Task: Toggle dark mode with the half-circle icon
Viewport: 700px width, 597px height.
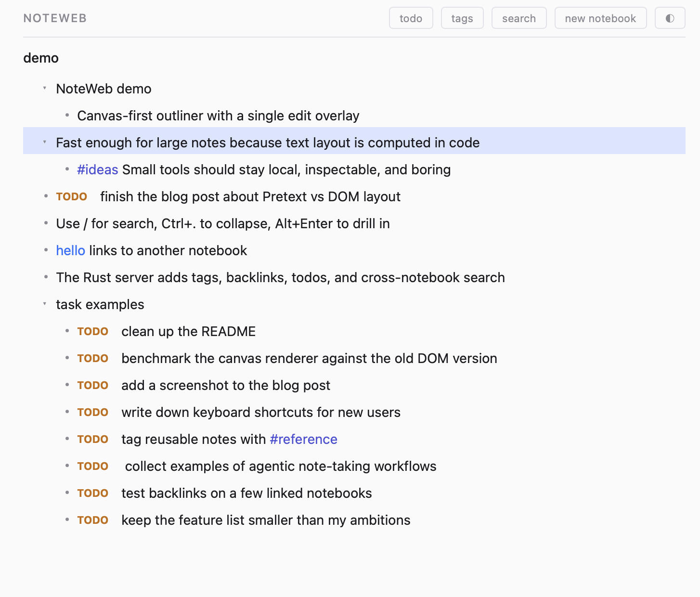Action: (x=670, y=18)
